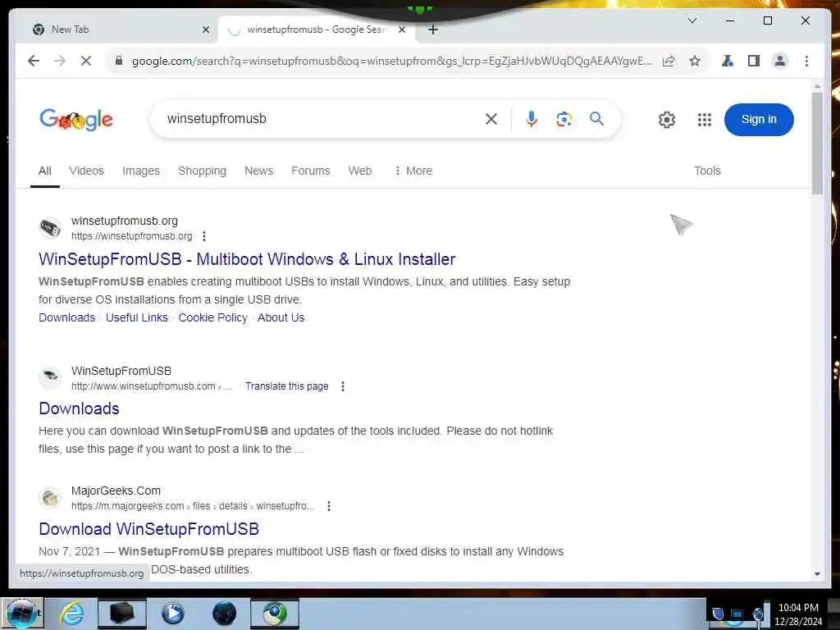This screenshot has width=840, height=630.
Task: Stop loading the page
Action: pyautogui.click(x=85, y=61)
